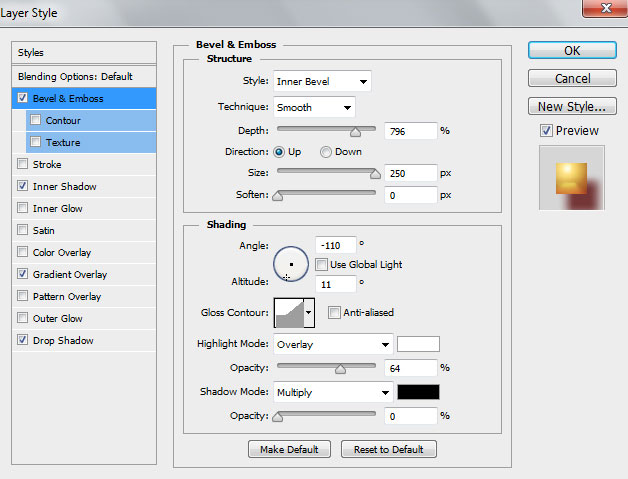The image size is (628, 479).
Task: Confirm with the OK button
Action: point(572,50)
